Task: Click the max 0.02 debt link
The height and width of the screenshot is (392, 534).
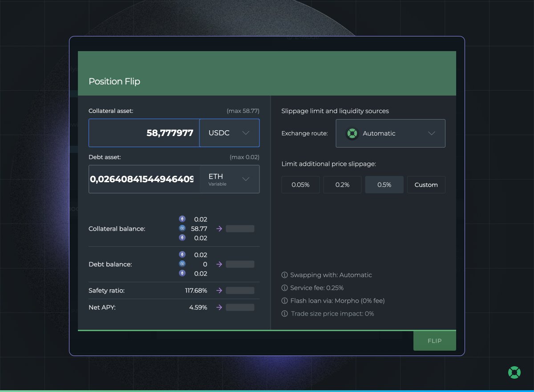Action: pyautogui.click(x=244, y=157)
